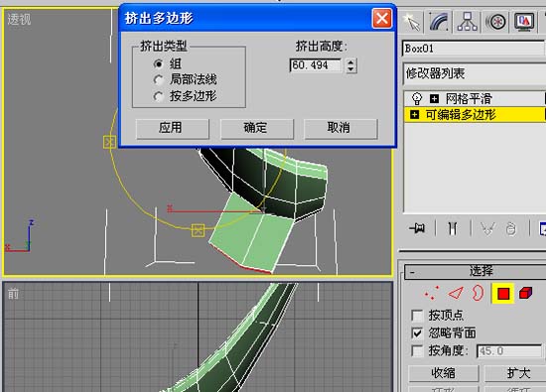Image resolution: width=546 pixels, height=392 pixels.
Task: Select 网格平滑 in the modifier stack
Action: click(469, 99)
